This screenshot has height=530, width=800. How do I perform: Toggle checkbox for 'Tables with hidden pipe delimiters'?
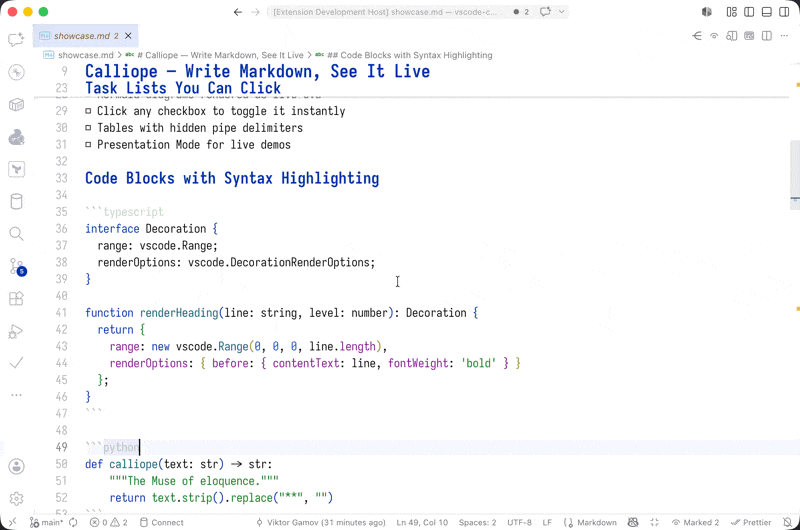pos(88,128)
